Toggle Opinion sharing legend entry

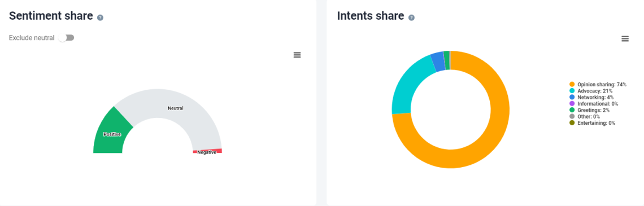pos(598,84)
